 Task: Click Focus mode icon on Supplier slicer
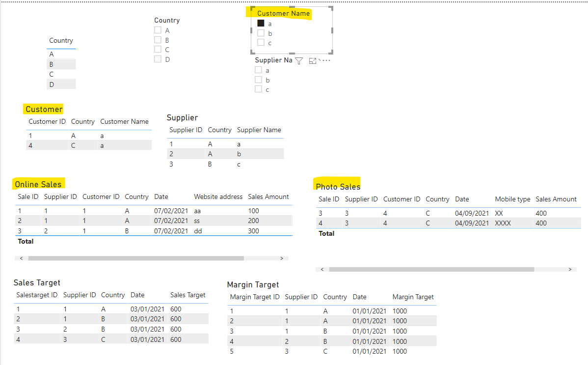coord(312,61)
